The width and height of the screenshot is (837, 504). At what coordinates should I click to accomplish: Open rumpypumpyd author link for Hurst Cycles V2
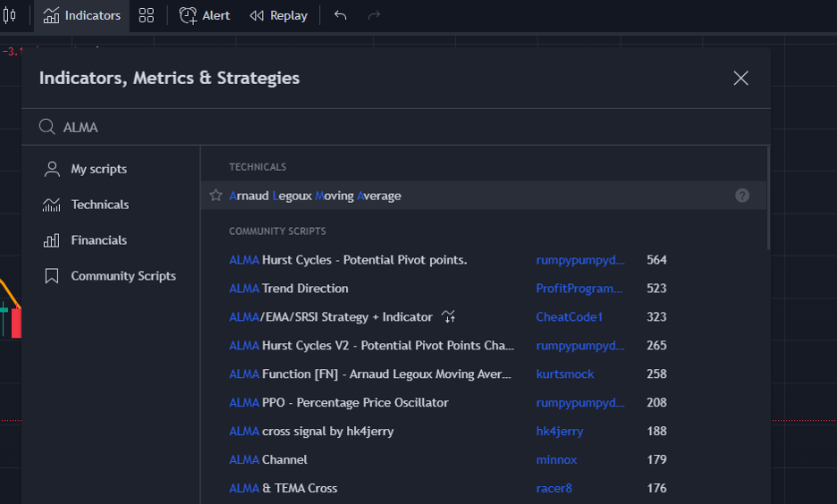(x=580, y=346)
